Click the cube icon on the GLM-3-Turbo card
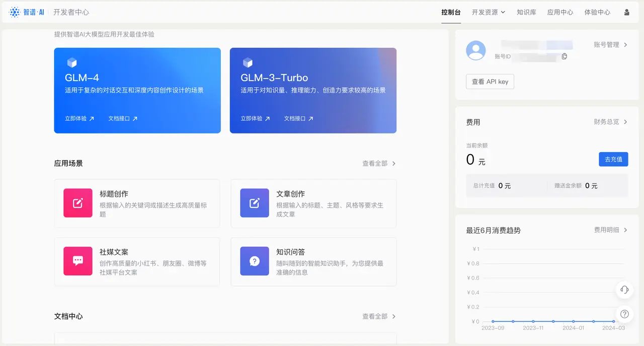Viewport: 644px width, 346px height. tap(248, 62)
